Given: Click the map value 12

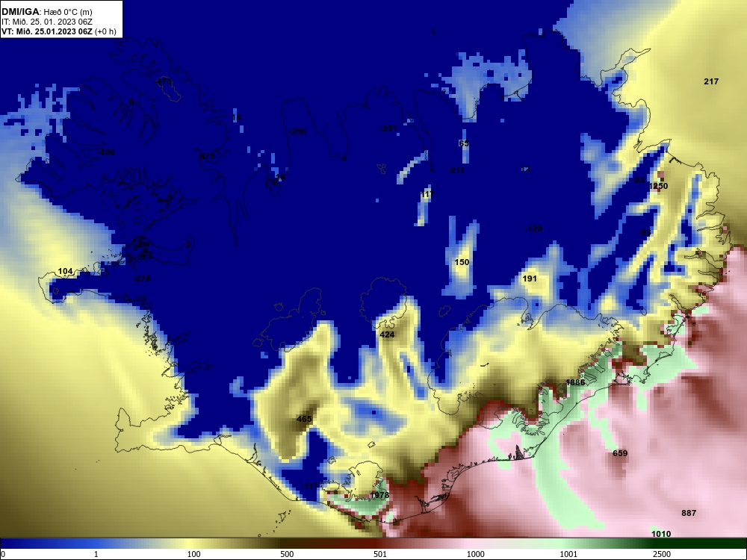Looking at the screenshot, I should [x=525, y=169].
